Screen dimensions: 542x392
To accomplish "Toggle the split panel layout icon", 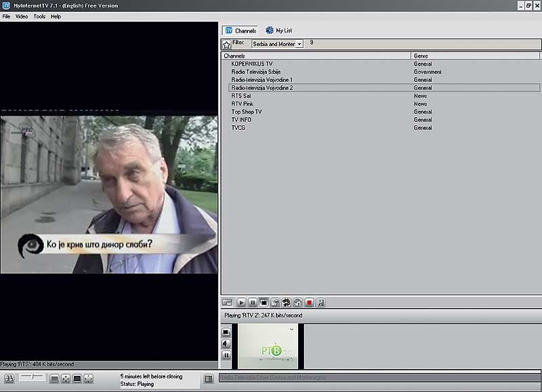I will click(209, 379).
